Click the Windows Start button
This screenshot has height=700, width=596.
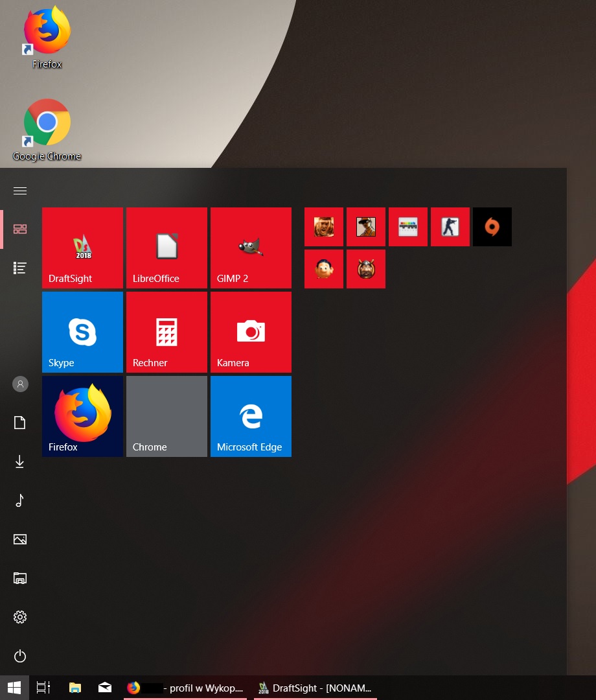[x=14, y=688]
